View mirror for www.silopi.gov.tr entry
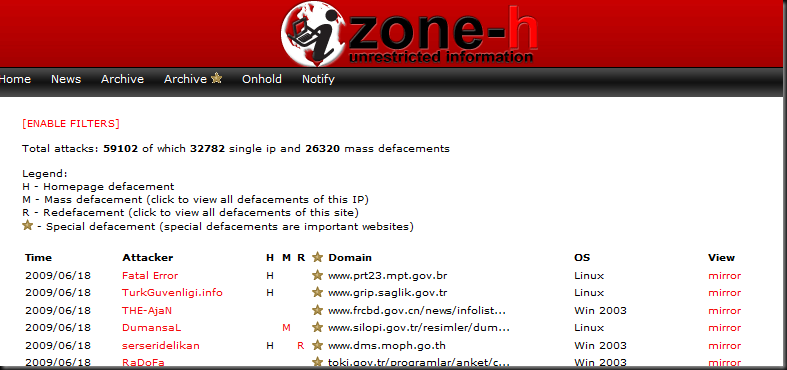The image size is (787, 370). 724,328
